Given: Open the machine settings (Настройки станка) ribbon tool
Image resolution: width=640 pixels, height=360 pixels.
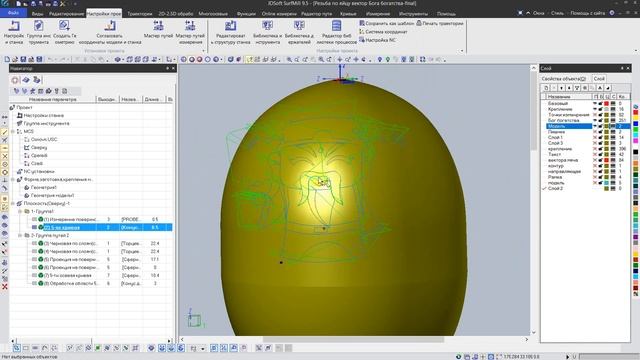Looking at the screenshot, I should [x=13, y=32].
